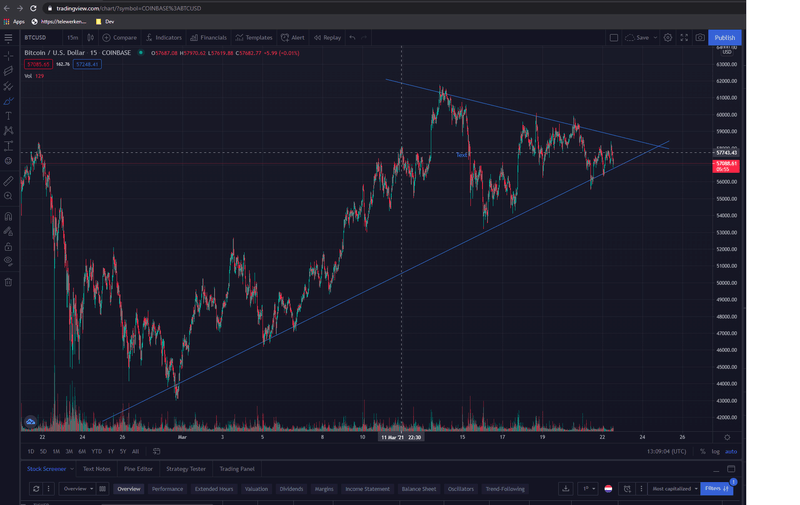Open the Strategy Tester tab
Image resolution: width=800 pixels, height=505 pixels.
click(185, 468)
